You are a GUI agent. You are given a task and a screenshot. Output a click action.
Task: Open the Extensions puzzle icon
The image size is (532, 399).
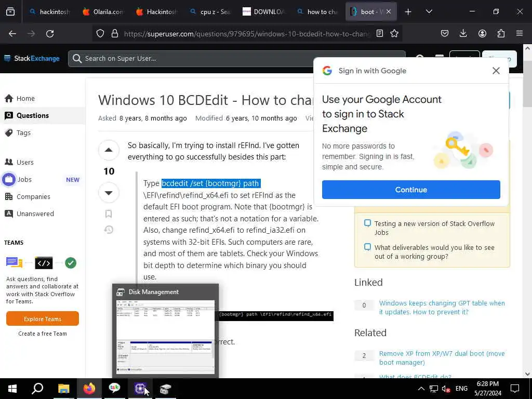pos(501,33)
